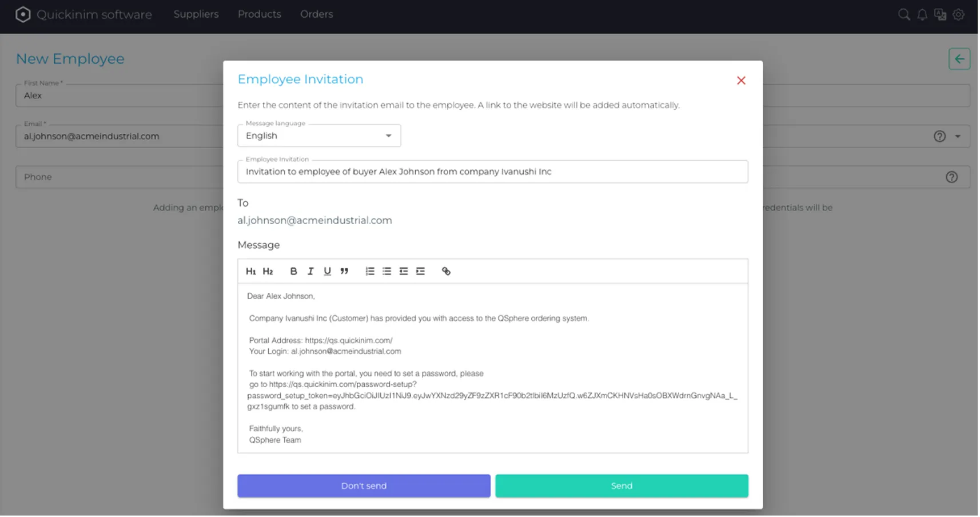Toggle underline formatting in message toolbar
The width and height of the screenshot is (980, 517).
click(x=327, y=271)
